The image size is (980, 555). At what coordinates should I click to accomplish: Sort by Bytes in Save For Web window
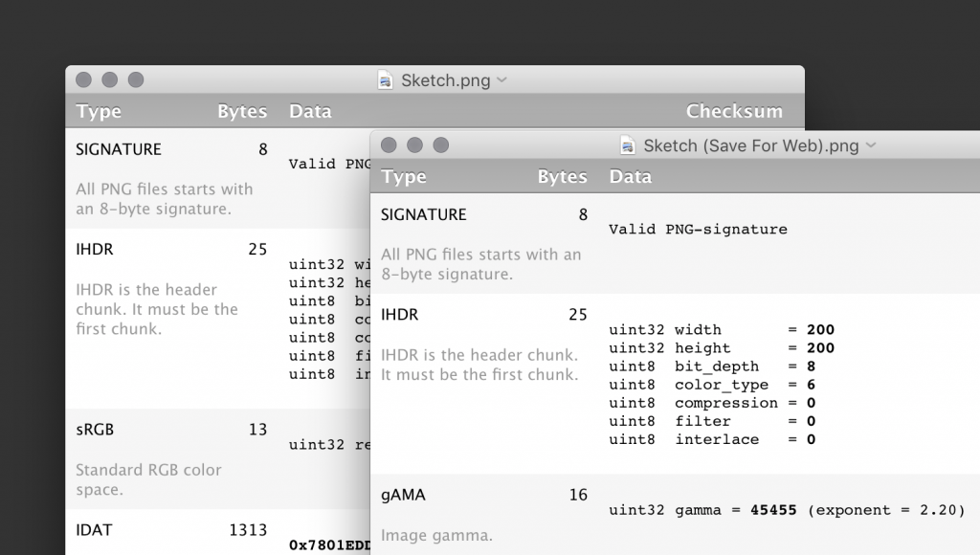click(562, 177)
